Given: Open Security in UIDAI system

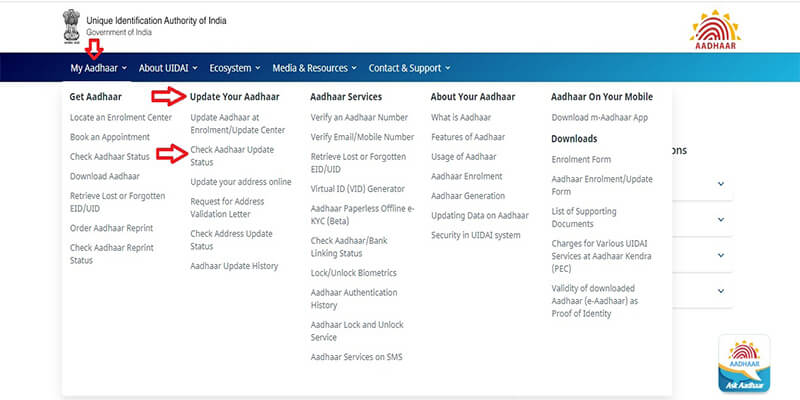Looking at the screenshot, I should coord(476,235).
